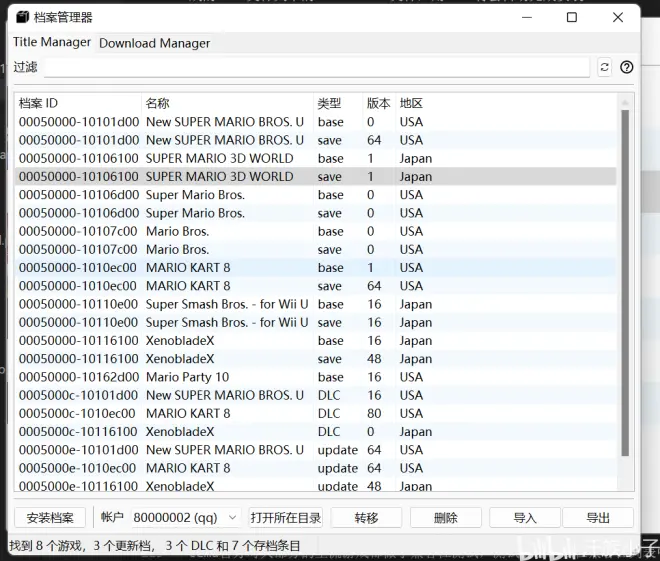The width and height of the screenshot is (660, 561).
Task: Select Super Mario Bros. base row
Action: click(316, 195)
